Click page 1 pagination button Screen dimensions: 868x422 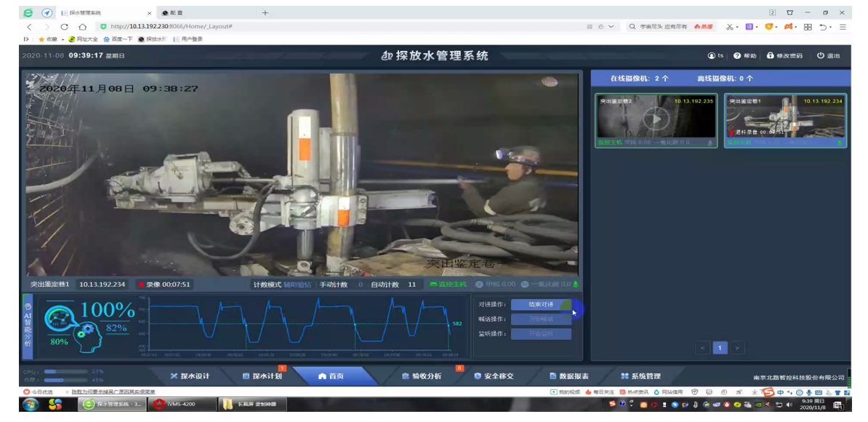[x=720, y=348]
